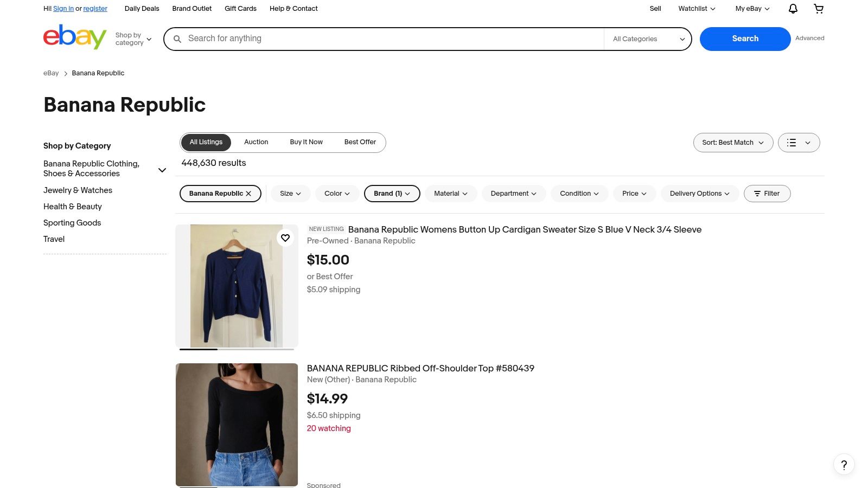Show only Best Offer listings
Viewport: 868px width, 488px height.
click(360, 142)
